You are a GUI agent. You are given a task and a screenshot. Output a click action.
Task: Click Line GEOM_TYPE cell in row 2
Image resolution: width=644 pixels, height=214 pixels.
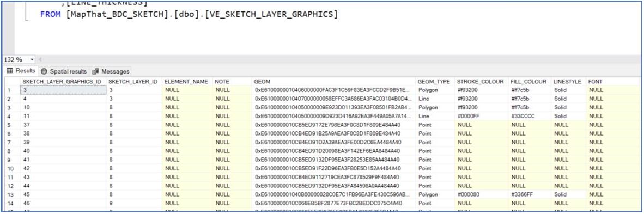[x=435, y=99]
